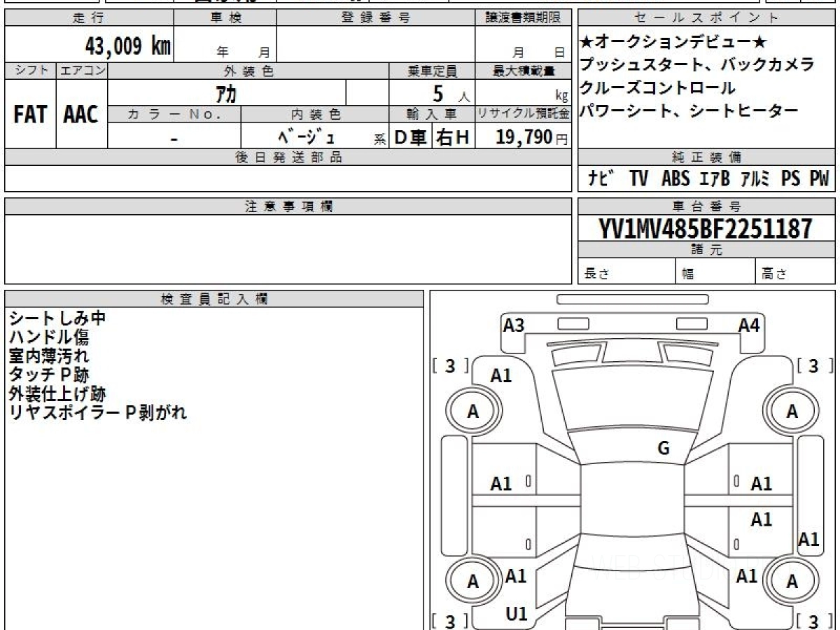Click the 内装色 header cell
Image resolution: width=840 pixels, height=630 pixels.
click(x=315, y=113)
